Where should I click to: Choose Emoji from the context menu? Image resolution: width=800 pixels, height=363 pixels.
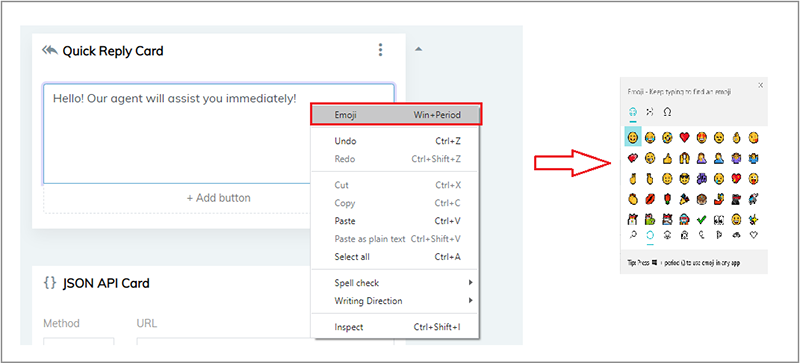pyautogui.click(x=395, y=115)
